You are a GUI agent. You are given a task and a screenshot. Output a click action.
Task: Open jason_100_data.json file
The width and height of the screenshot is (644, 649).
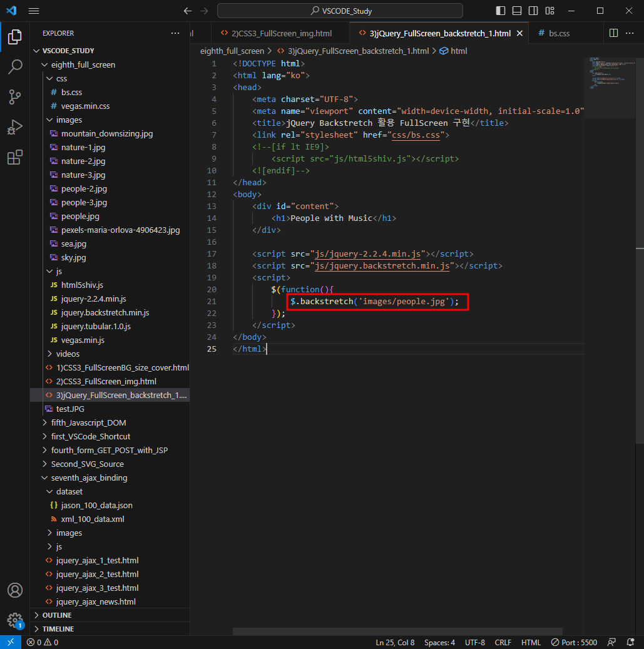110,506
